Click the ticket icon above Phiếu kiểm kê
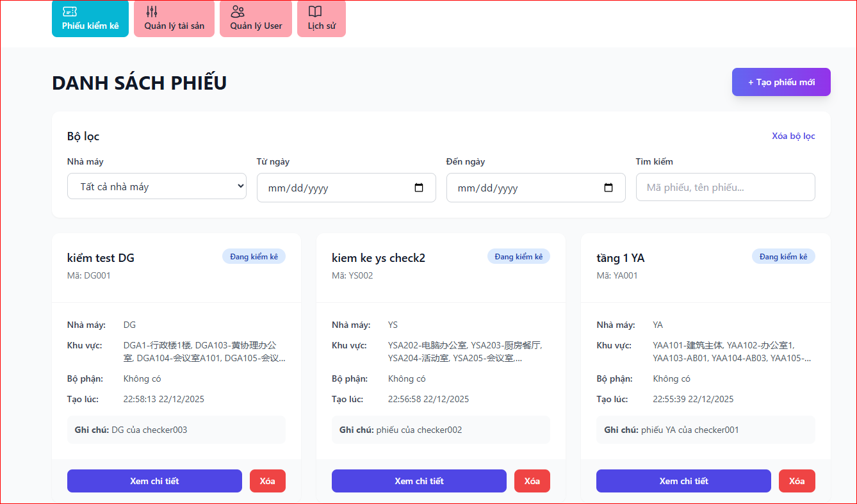The height and width of the screenshot is (504, 857). [70, 12]
